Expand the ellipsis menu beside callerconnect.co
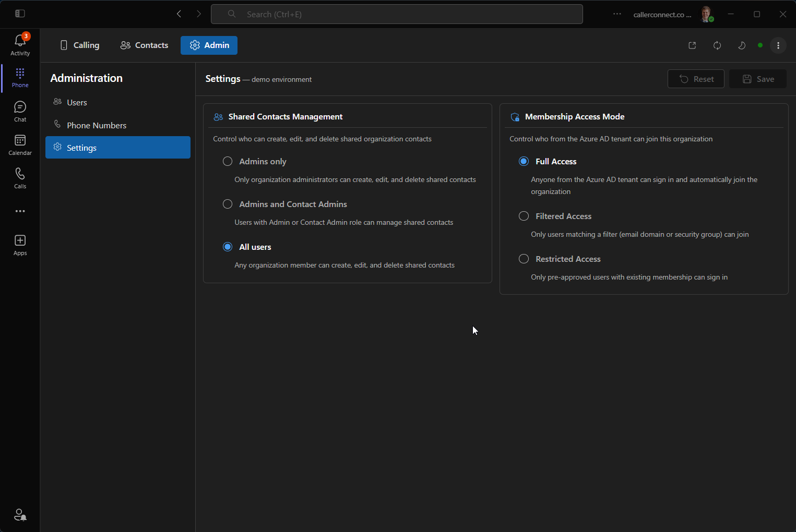This screenshot has width=796, height=532. [617, 14]
